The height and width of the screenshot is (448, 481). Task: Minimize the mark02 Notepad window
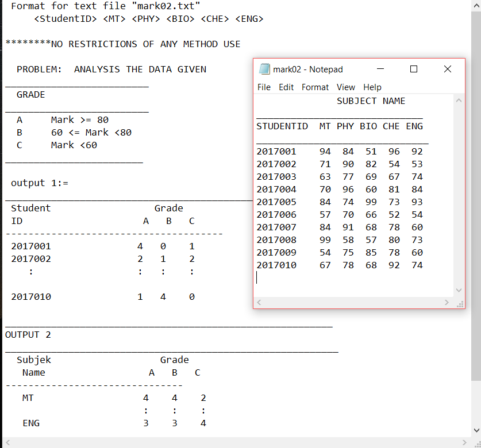pyautogui.click(x=381, y=69)
